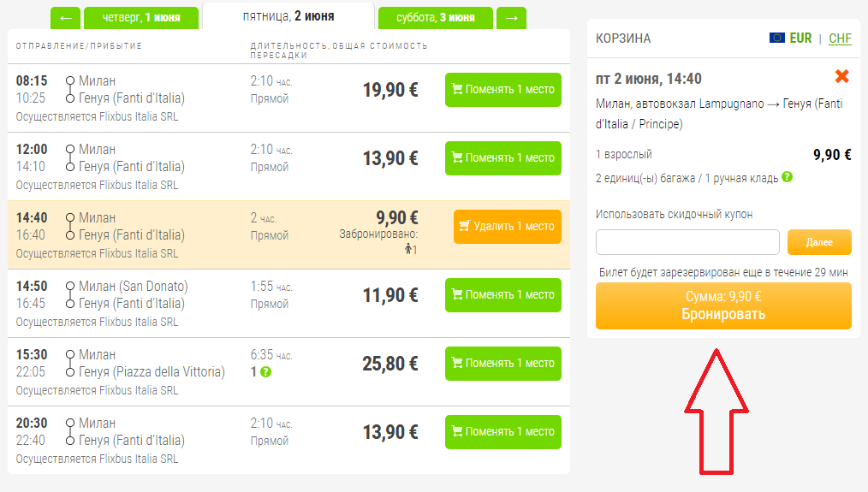Switch to the суббота, 3 июня tab
This screenshot has width=868, height=492.
click(x=435, y=17)
